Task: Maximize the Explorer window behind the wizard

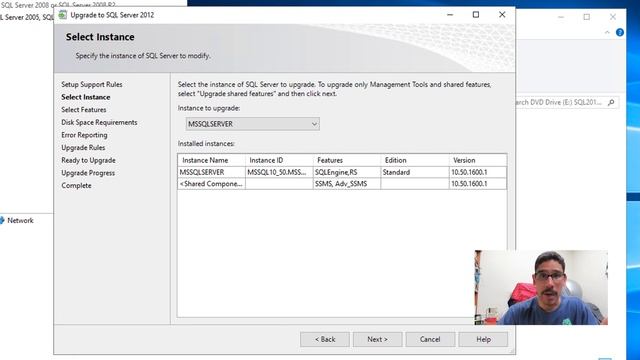Action: tap(587, 17)
